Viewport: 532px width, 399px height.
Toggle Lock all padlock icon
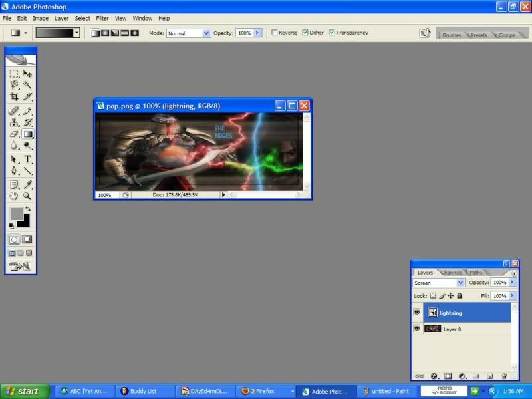pyautogui.click(x=460, y=295)
